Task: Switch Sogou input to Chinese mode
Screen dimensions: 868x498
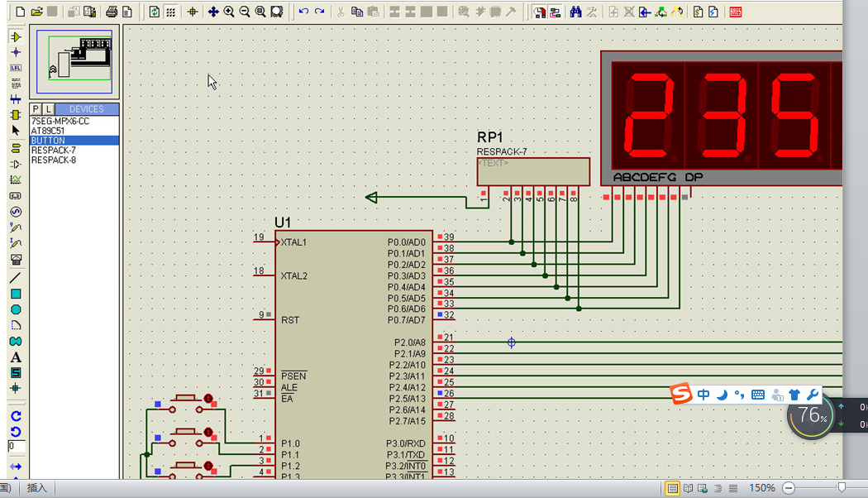Action: tap(703, 395)
